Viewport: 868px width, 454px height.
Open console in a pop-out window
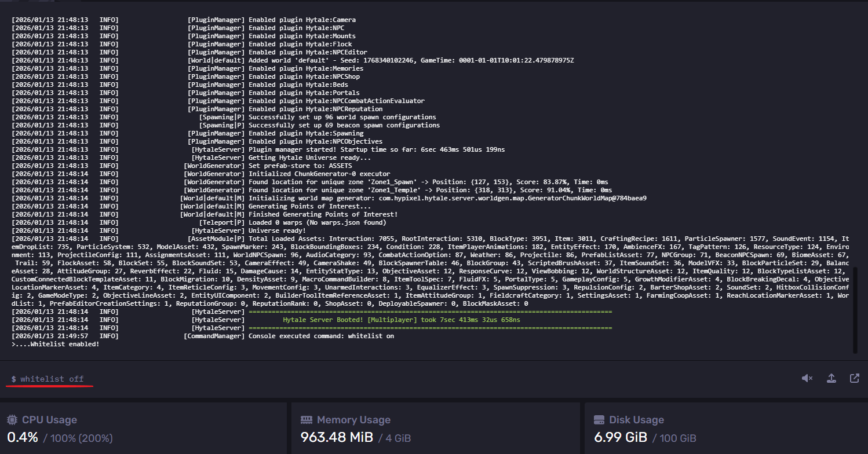point(854,378)
